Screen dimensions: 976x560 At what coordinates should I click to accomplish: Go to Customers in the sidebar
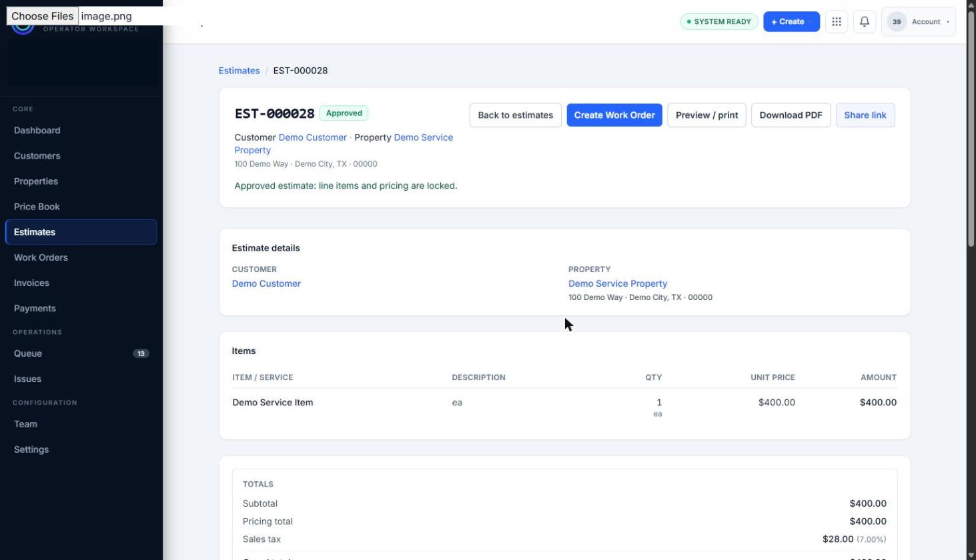tap(81, 155)
